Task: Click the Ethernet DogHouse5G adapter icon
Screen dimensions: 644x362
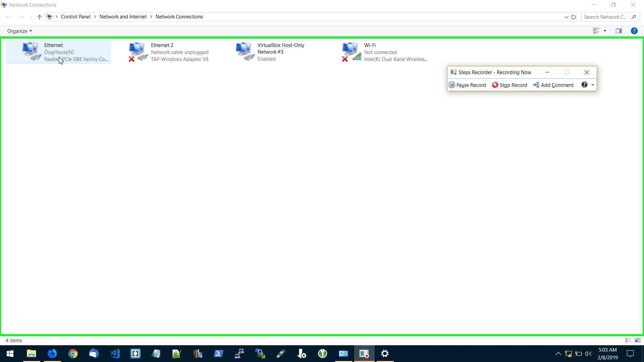Action: (31, 52)
